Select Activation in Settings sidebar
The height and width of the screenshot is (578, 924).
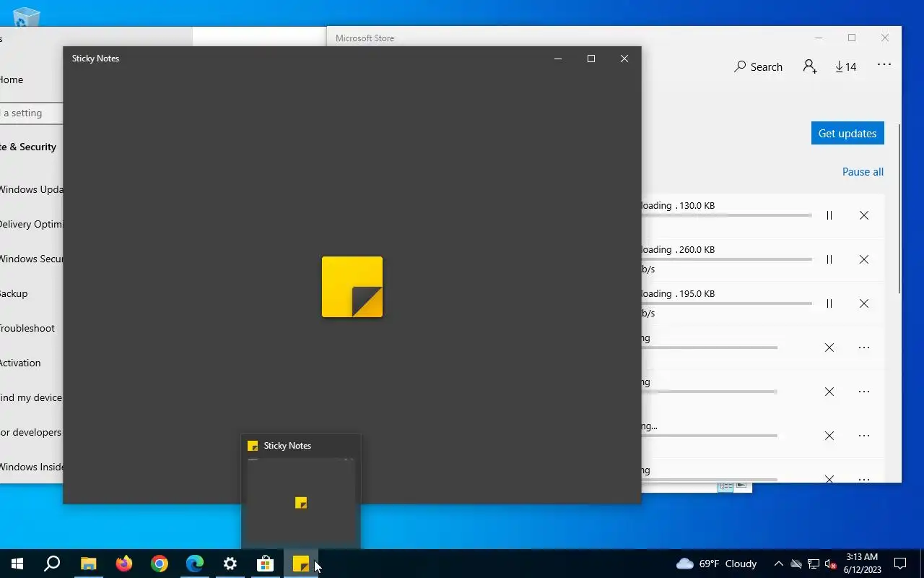point(20,363)
